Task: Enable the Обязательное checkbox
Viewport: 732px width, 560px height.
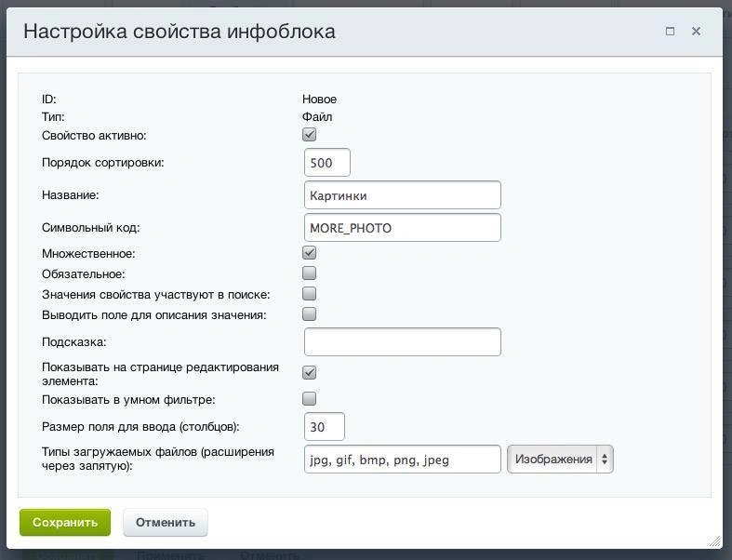Action: tap(309, 273)
